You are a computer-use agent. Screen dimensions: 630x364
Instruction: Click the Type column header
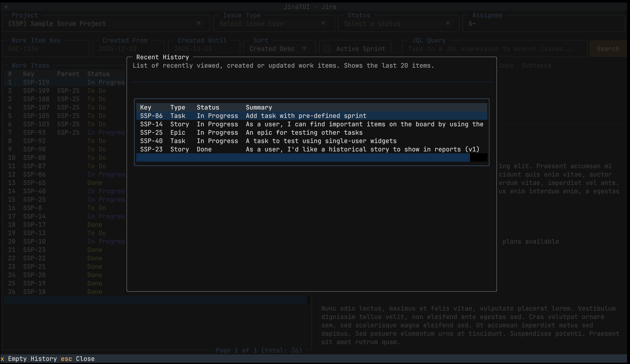178,107
